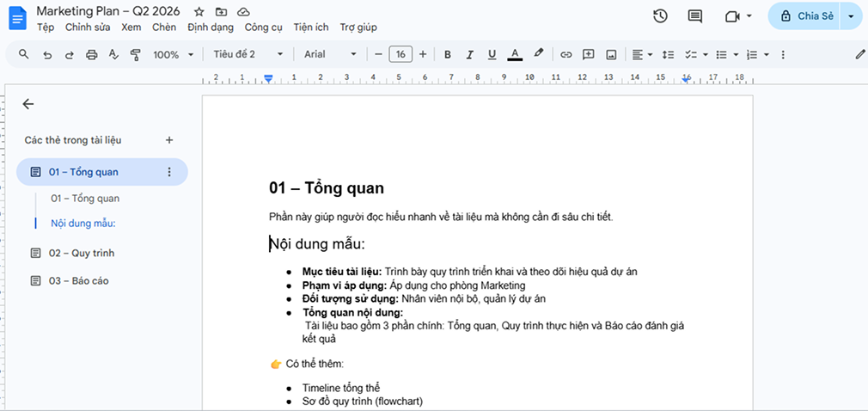Open the Chỉnh sửa menu

(x=88, y=28)
